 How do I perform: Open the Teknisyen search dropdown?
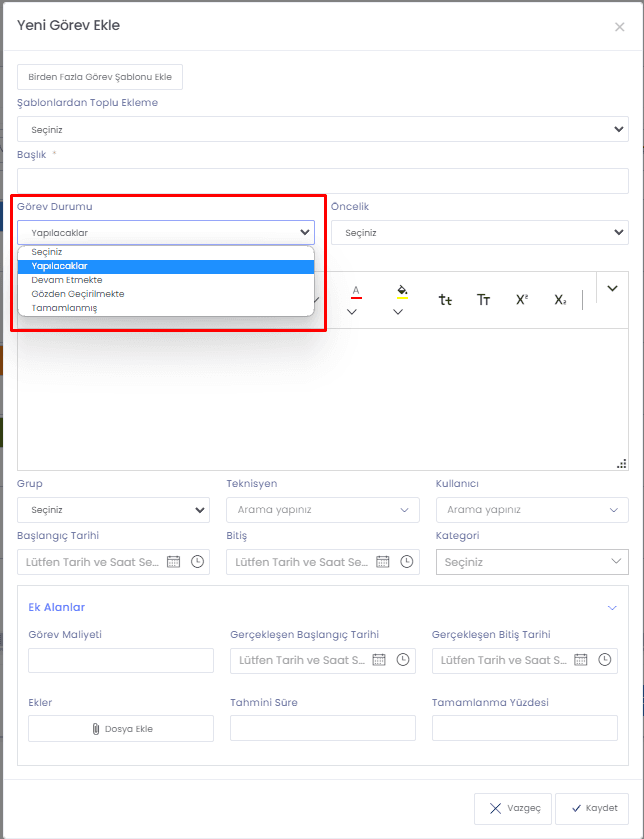(x=323, y=510)
